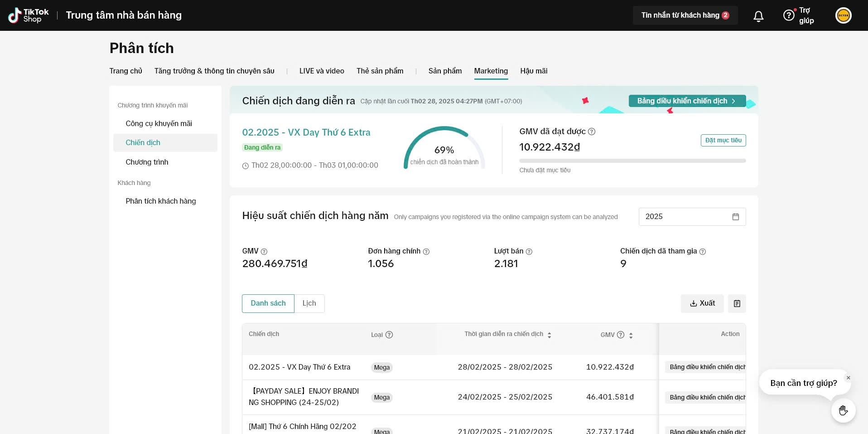Click the seller profile avatar

[x=843, y=15]
